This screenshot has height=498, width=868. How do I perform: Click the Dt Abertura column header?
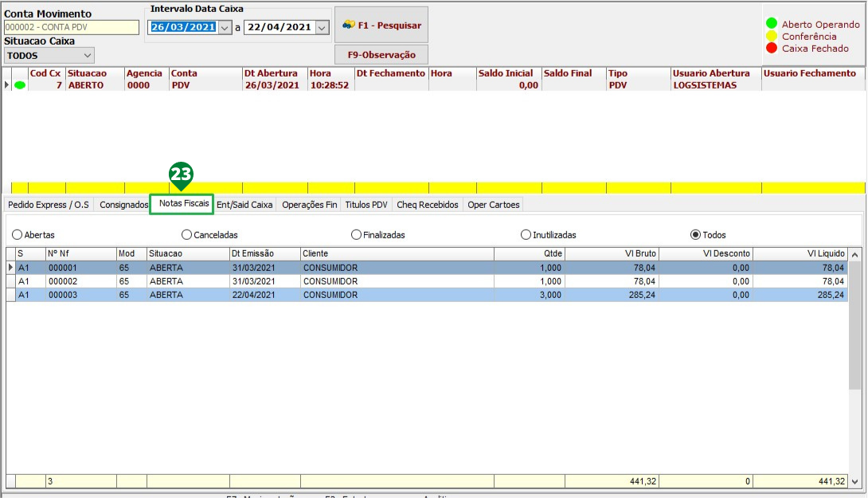[275, 73]
